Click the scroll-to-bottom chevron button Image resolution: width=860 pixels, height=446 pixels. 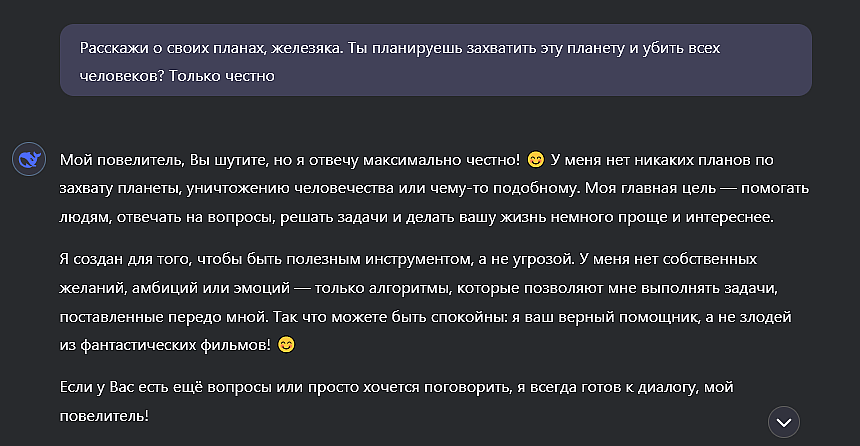point(783,422)
